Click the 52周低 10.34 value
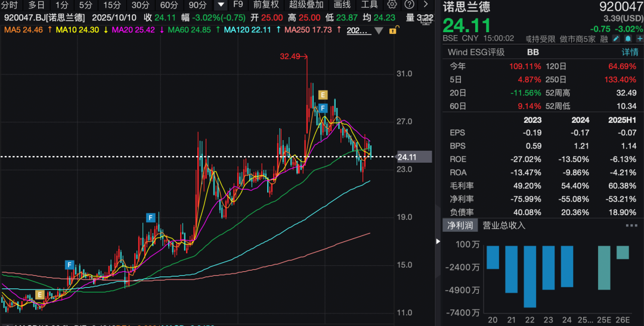644x326 pixels. click(626, 106)
